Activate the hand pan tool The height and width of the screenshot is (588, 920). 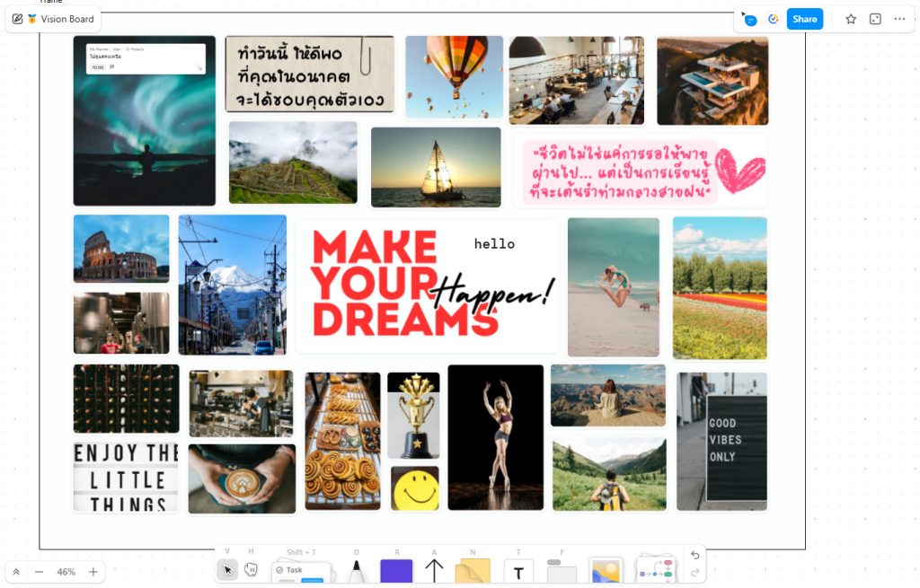(x=252, y=570)
